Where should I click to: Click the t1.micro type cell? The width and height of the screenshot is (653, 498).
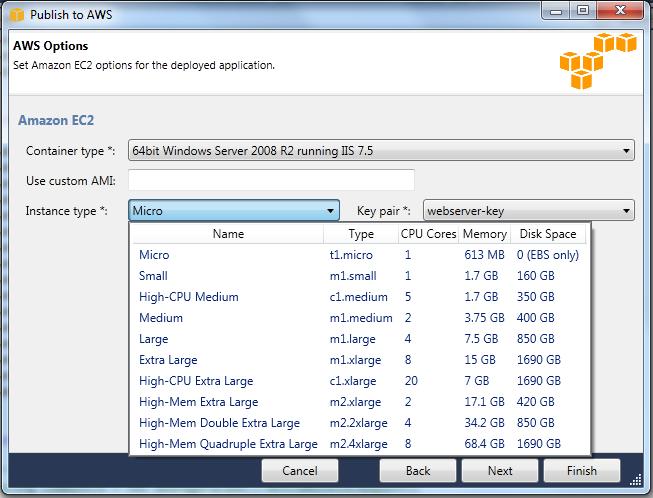351,255
